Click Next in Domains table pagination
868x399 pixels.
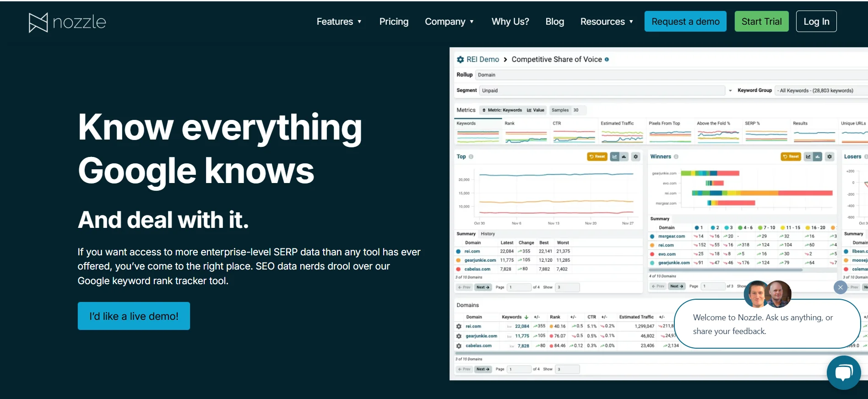(x=483, y=369)
